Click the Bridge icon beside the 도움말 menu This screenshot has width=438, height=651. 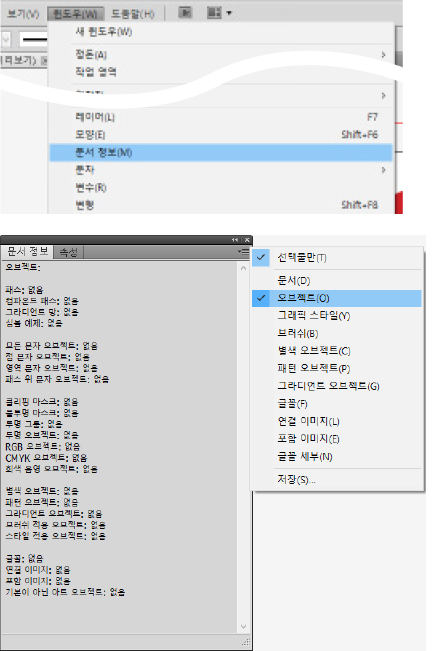pos(185,12)
